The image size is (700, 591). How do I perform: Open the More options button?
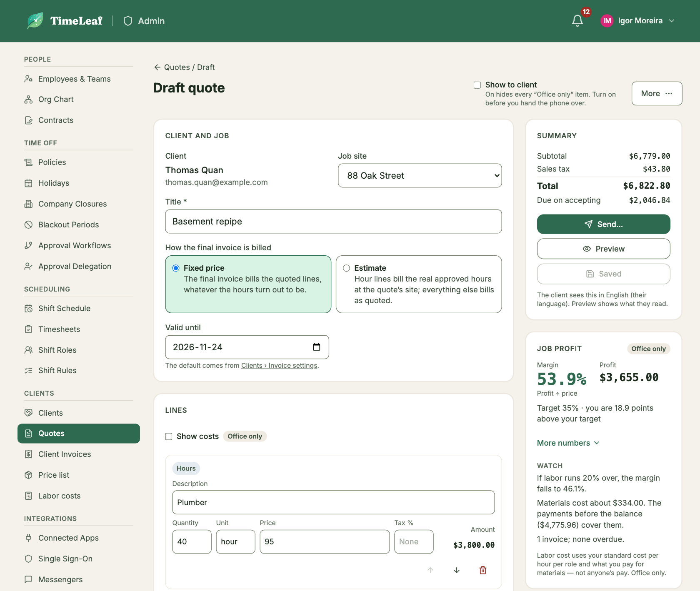[657, 94]
